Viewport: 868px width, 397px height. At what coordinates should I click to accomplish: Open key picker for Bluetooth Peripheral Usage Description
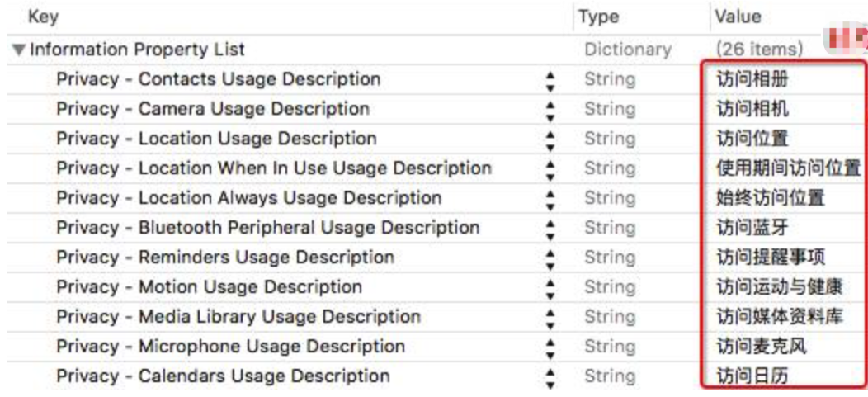(550, 229)
